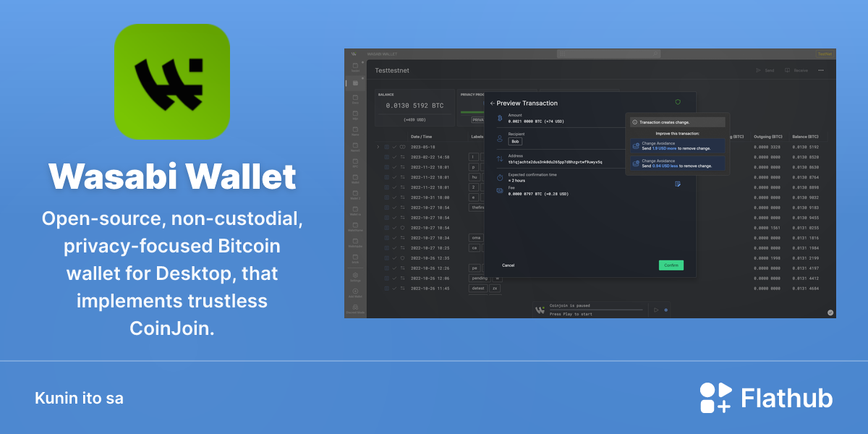Click the Receive button in the wallet header
Image resolution: width=868 pixels, height=434 pixels.
(x=796, y=70)
